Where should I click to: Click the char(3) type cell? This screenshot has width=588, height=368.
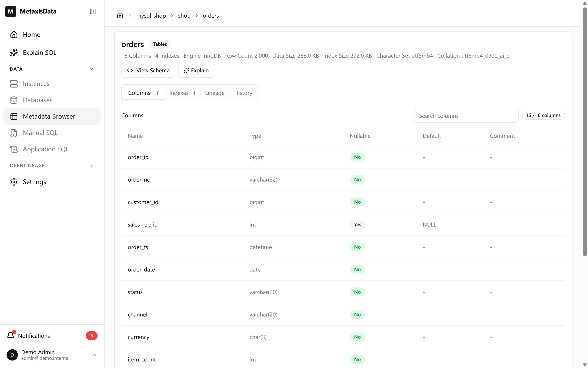click(x=258, y=337)
